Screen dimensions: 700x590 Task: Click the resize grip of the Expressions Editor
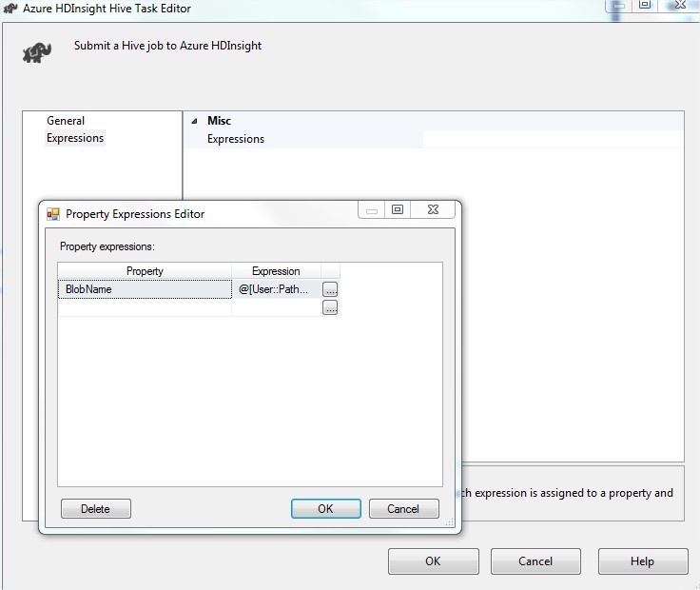450,522
